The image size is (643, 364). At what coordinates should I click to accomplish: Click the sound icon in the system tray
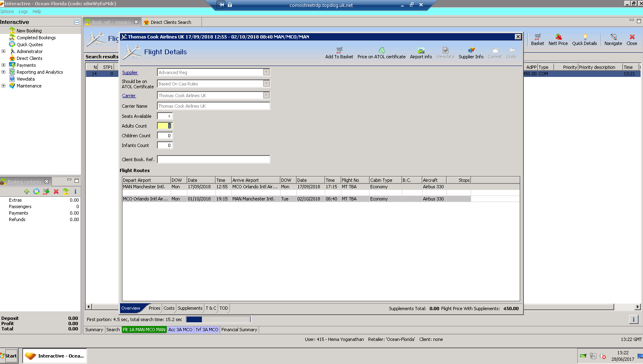(x=603, y=356)
